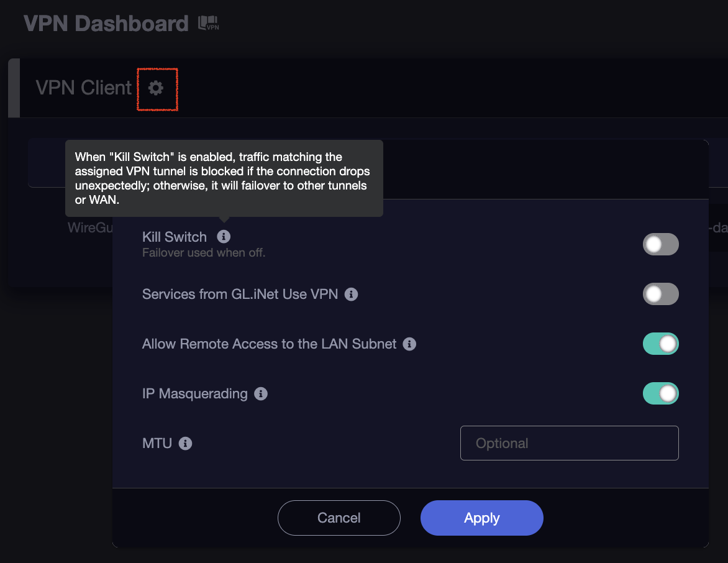
Task: Disable Allow Remote Access to LAN Subnet
Action: click(x=661, y=344)
